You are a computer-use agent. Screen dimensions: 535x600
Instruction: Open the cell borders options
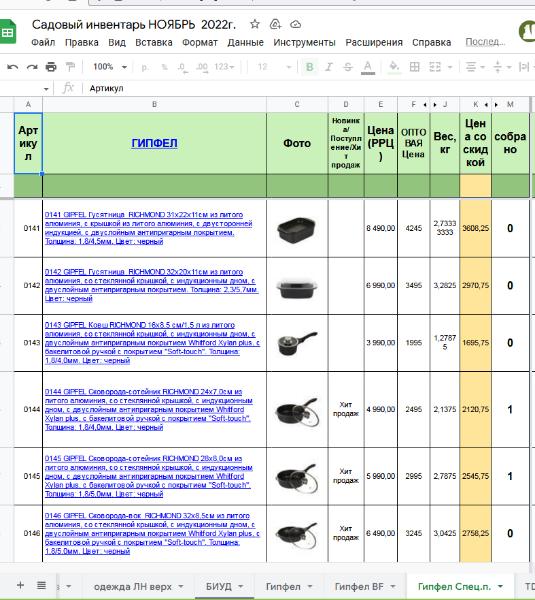pos(414,67)
